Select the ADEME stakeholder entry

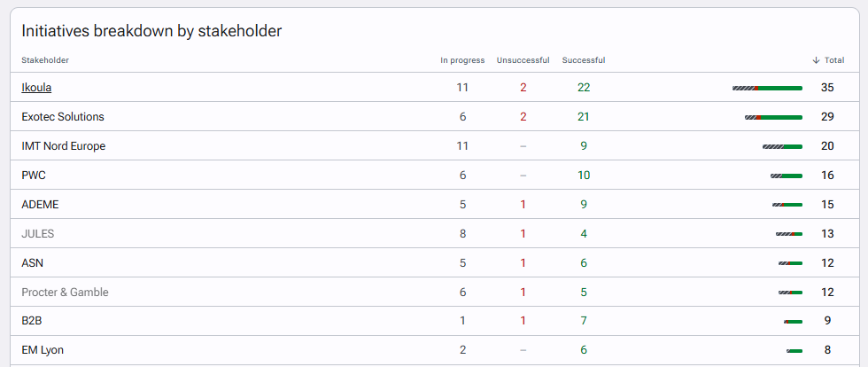[x=40, y=205]
